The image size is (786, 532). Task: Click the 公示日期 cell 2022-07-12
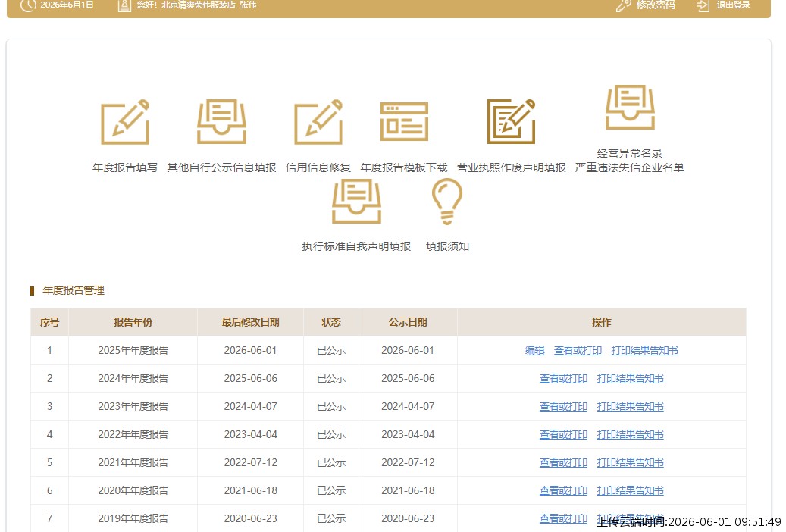pyautogui.click(x=408, y=463)
